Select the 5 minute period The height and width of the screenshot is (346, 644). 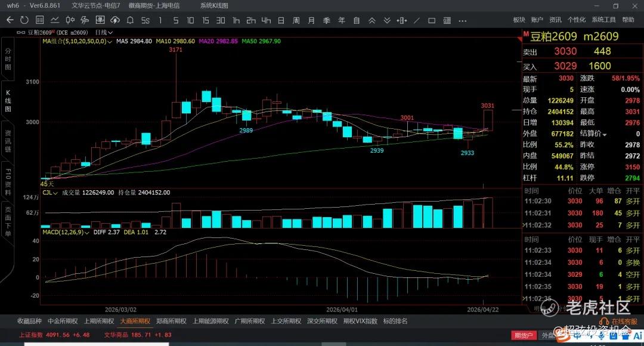click(x=176, y=20)
